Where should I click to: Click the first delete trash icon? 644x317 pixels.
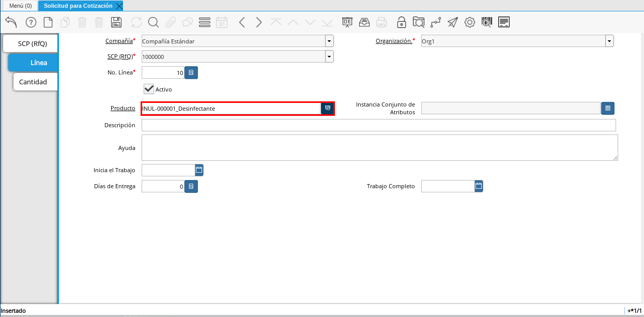82,22
